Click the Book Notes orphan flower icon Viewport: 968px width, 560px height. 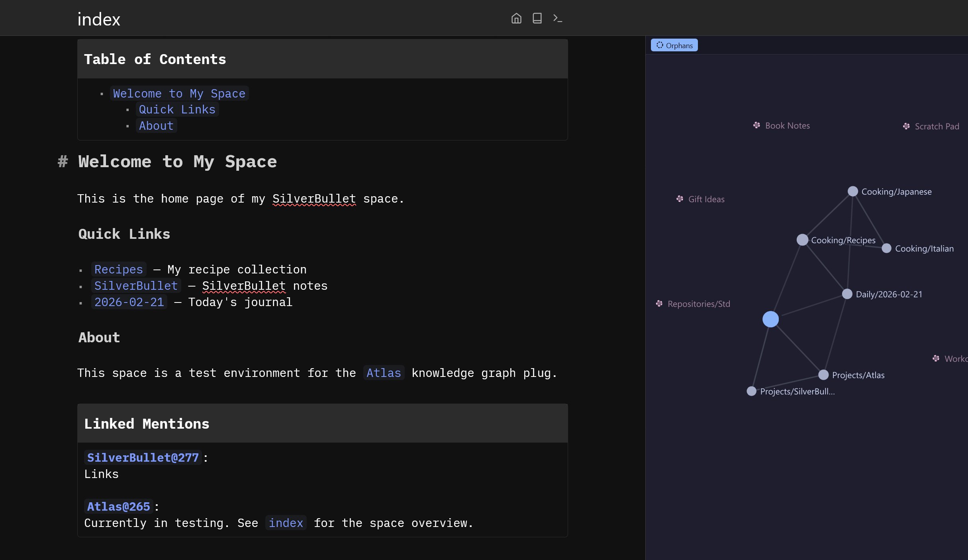756,125
